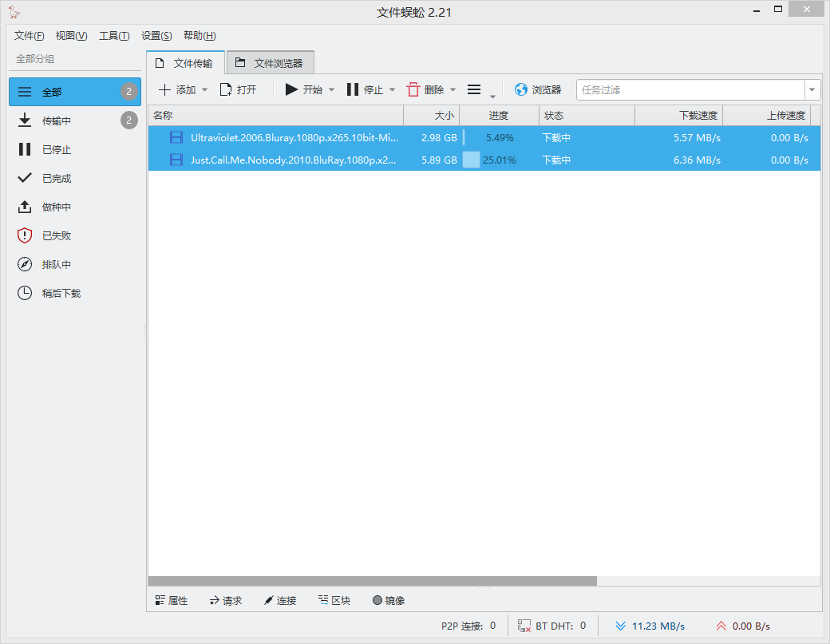Select the Ultraviolet.2006.Bluray.1080p task name
830x644 pixels.
tap(294, 137)
